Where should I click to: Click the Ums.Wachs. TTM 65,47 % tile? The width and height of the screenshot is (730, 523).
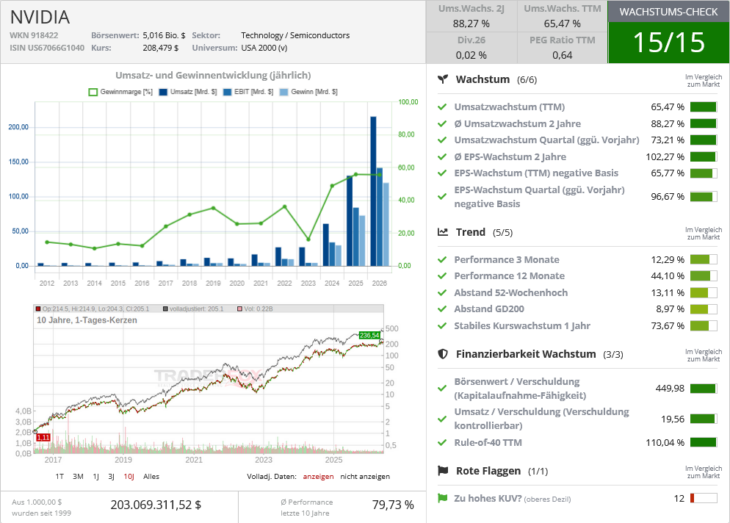point(562,16)
